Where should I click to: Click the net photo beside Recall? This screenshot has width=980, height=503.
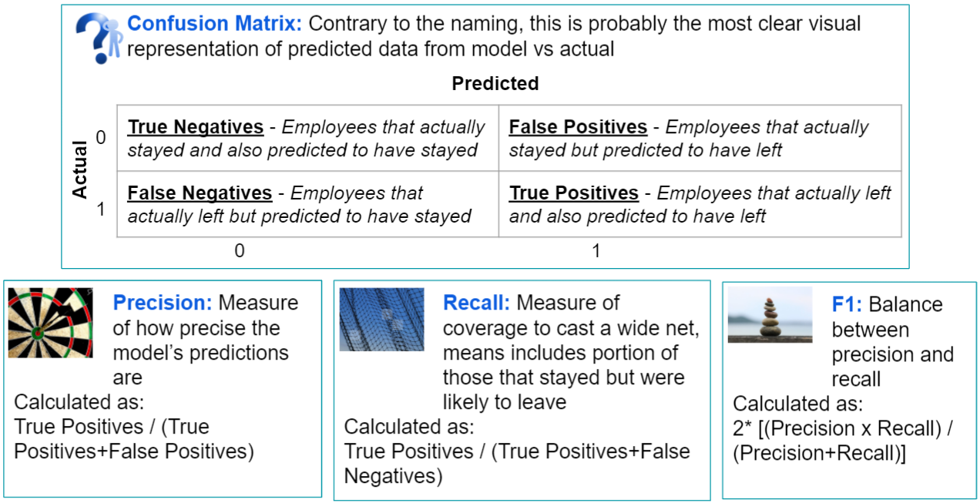point(381,320)
